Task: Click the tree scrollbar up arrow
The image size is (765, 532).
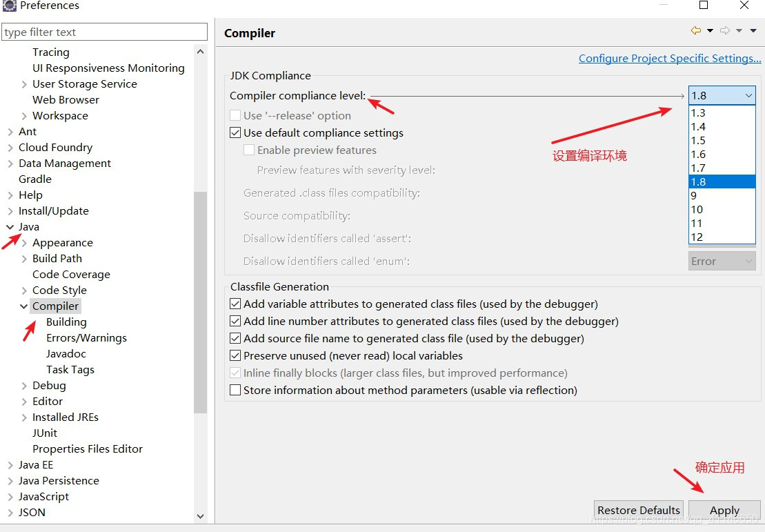Action: point(200,52)
